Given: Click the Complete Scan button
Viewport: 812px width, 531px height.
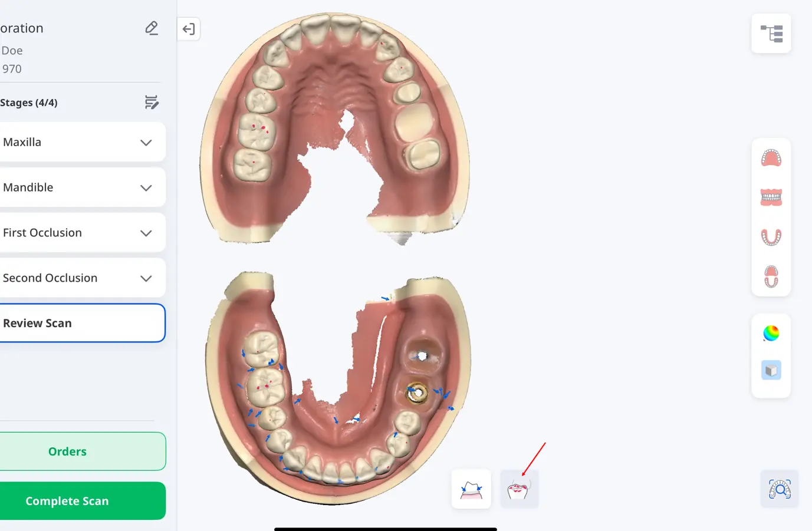Looking at the screenshot, I should click(83, 501).
